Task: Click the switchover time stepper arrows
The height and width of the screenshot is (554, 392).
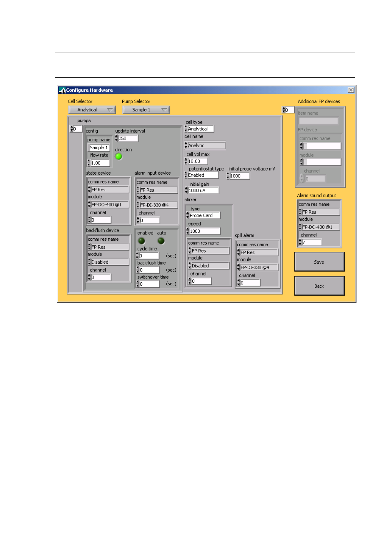Action: (138, 284)
